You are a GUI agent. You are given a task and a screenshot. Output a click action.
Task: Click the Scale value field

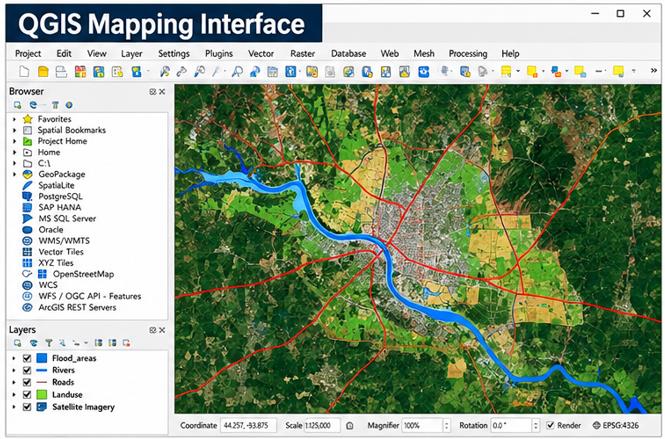(x=322, y=425)
